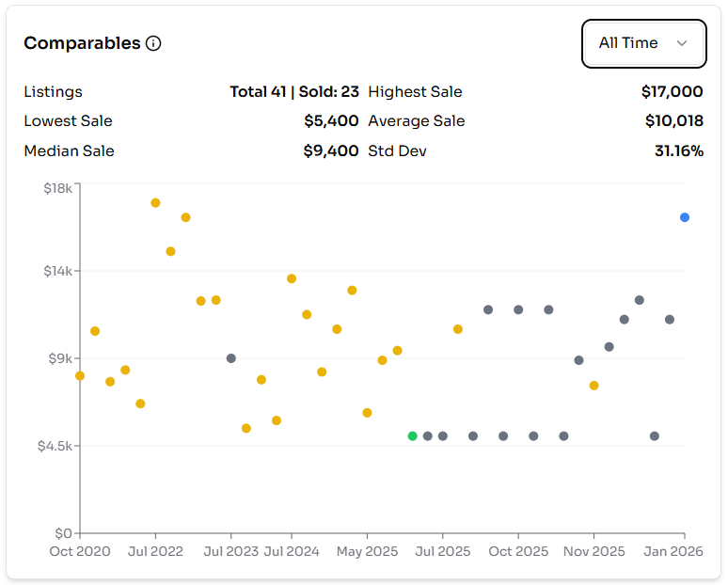
Task: Click the chevron in All Time selector
Action: tap(682, 43)
